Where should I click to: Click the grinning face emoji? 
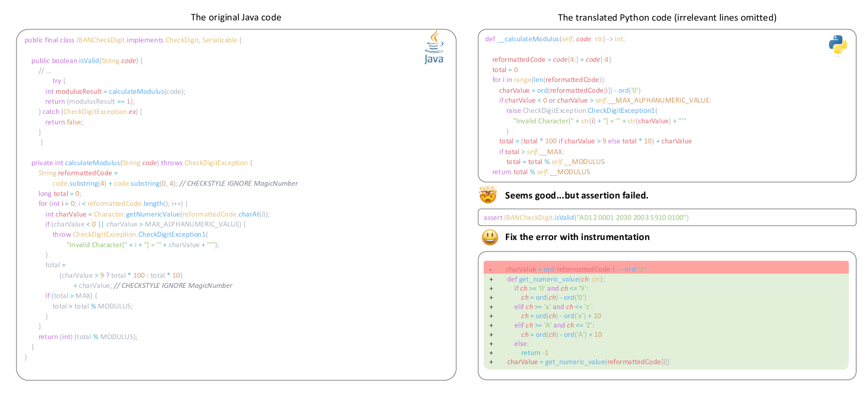(x=489, y=237)
